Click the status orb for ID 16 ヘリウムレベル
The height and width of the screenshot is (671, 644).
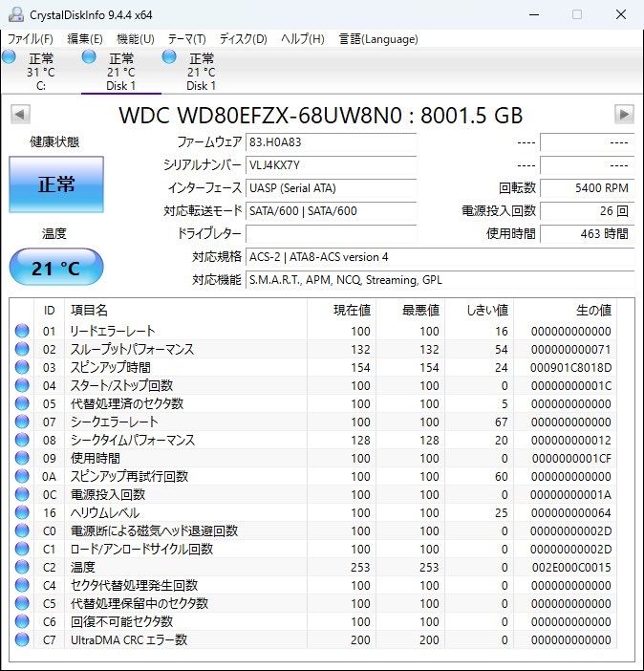click(22, 512)
